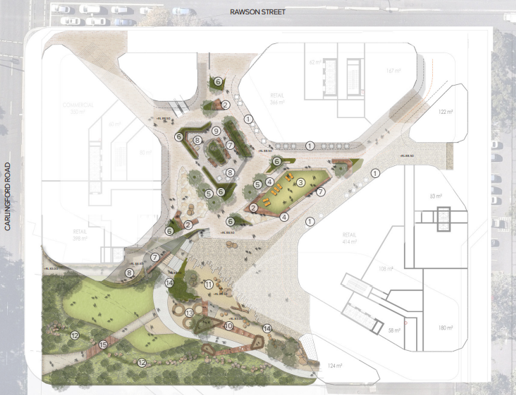Click the RETAIL 414 m² label
The width and height of the screenshot is (516, 395).
click(349, 238)
